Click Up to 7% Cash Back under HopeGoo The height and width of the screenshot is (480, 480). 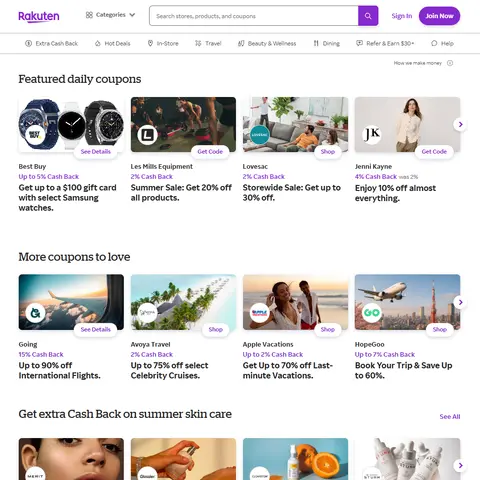tap(385, 354)
